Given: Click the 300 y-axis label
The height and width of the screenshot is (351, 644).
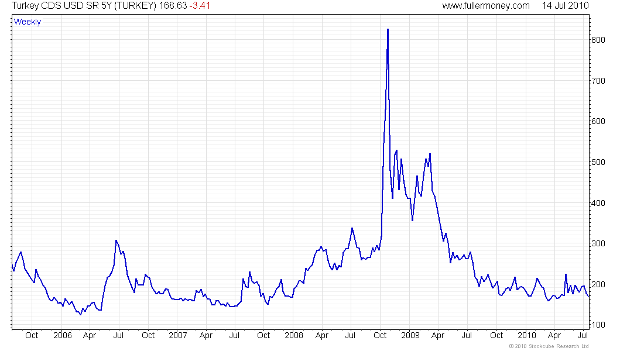Looking at the screenshot, I should (x=598, y=243).
